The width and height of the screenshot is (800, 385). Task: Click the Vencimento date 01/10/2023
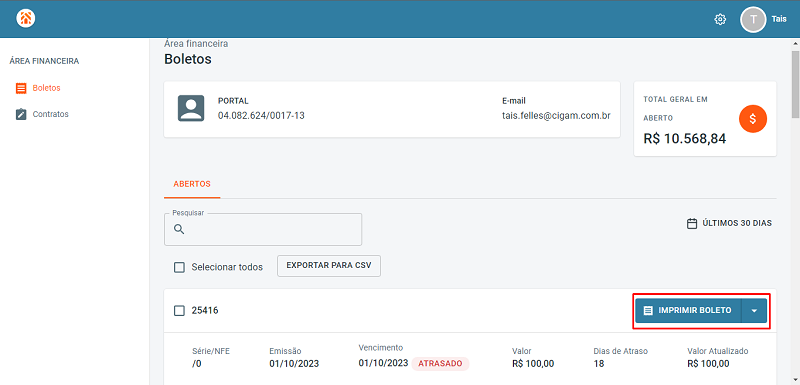coord(383,363)
